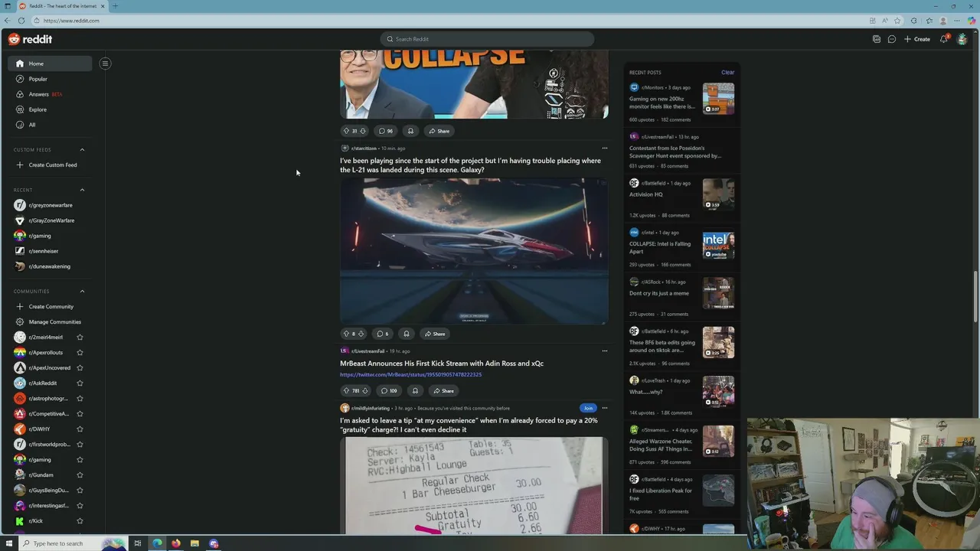This screenshot has height=551, width=980.
Task: Select the Reddit browser tab
Action: click(61, 6)
